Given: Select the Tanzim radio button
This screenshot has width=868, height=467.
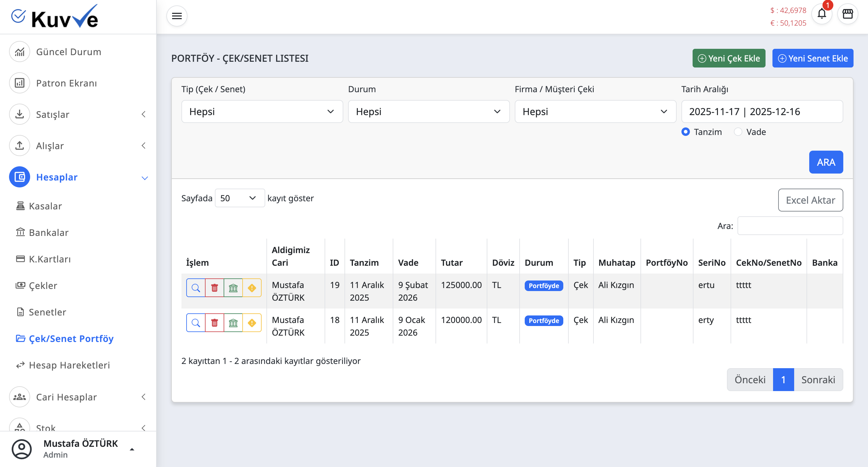Looking at the screenshot, I should (x=685, y=132).
